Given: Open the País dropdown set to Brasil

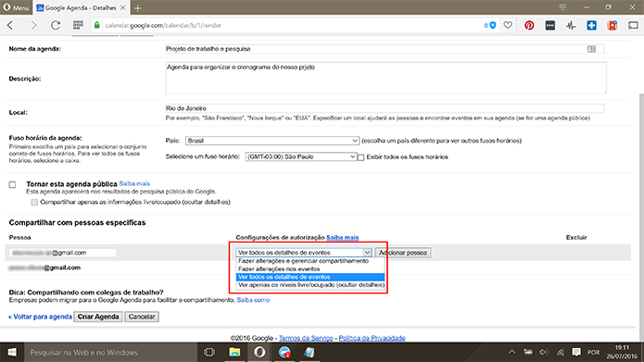Looking at the screenshot, I should 272,141.
